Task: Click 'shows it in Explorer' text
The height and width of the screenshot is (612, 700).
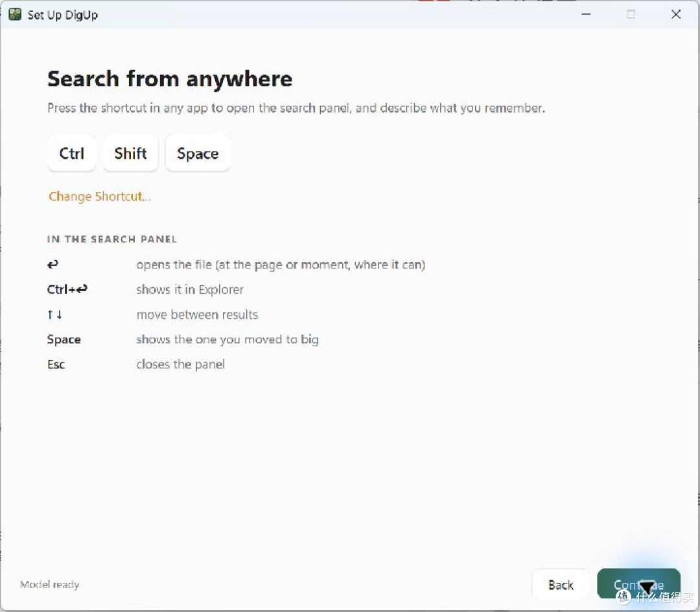Action: (x=190, y=289)
